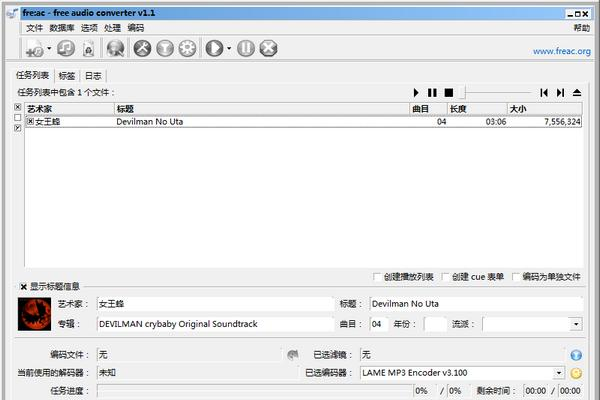The width and height of the screenshot is (600, 400).
Task: Edit the 标题 field with Devilman No Uta
Action: click(x=476, y=304)
